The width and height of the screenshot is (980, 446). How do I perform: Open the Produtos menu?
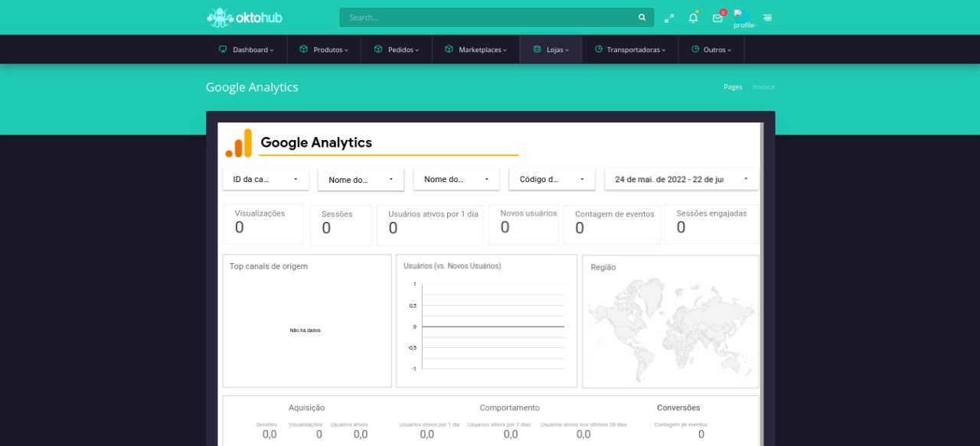click(324, 50)
